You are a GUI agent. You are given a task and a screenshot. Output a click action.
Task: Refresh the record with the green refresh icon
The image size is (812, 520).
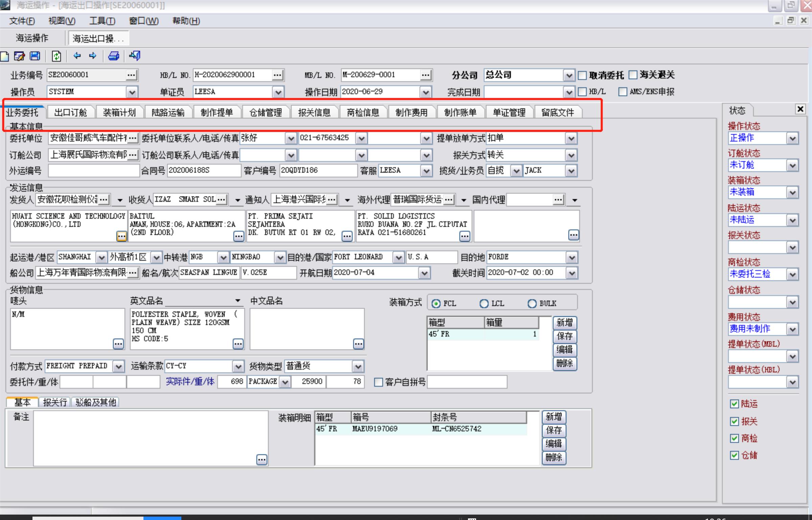(x=56, y=56)
